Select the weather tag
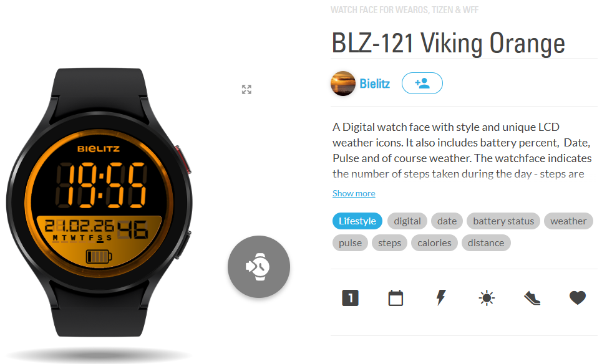This screenshot has width=602, height=364. 568,221
